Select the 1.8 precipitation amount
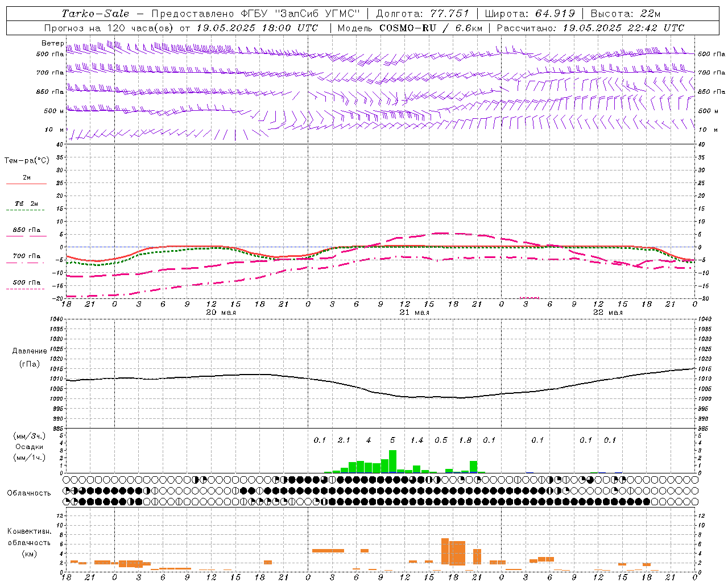Screen dimensions: 728x582 coord(465,440)
